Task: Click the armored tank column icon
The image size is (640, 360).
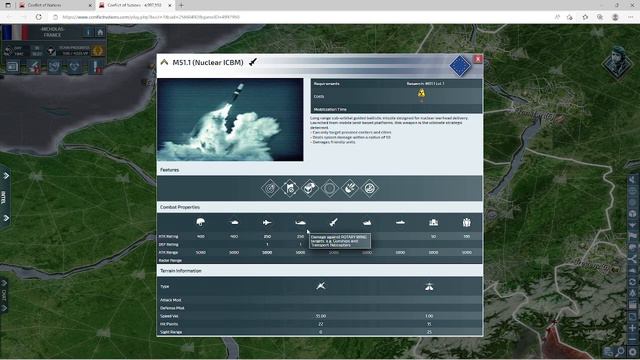Action: pyautogui.click(x=234, y=222)
